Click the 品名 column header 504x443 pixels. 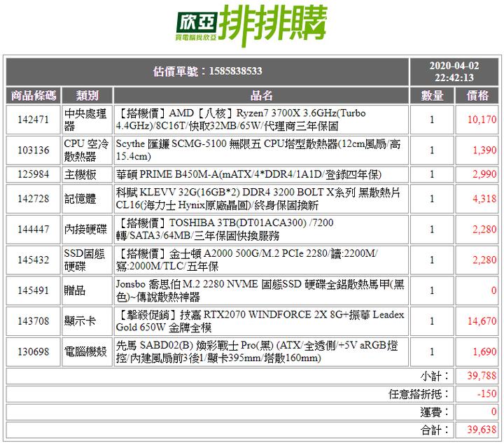click(x=261, y=95)
